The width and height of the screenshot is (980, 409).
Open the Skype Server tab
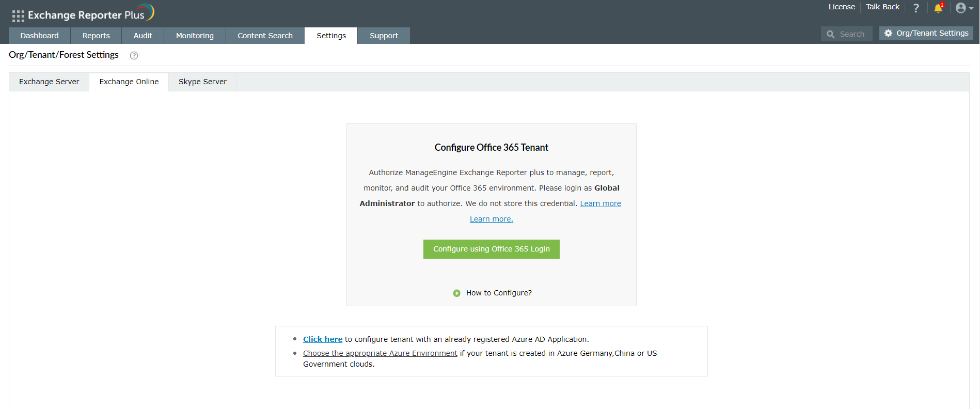coord(202,82)
